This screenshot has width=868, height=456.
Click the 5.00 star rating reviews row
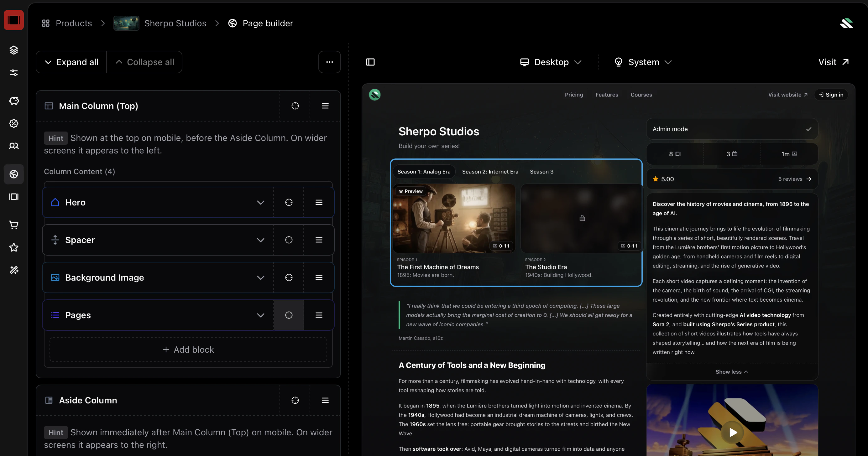pyautogui.click(x=731, y=179)
